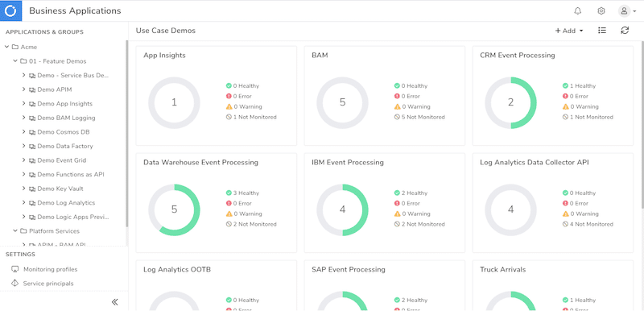Click '3 Healthy' in Data Warehouse card

(246, 193)
